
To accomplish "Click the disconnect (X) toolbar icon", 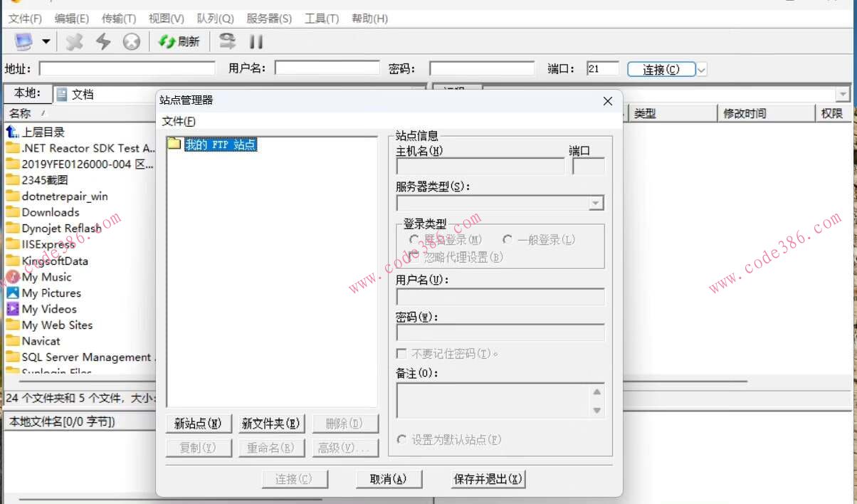I will 73,41.
